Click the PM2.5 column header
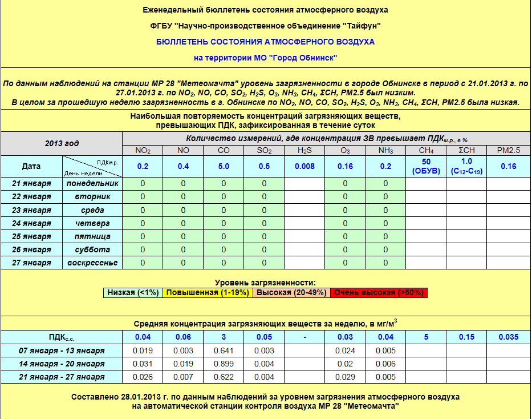 (x=507, y=151)
